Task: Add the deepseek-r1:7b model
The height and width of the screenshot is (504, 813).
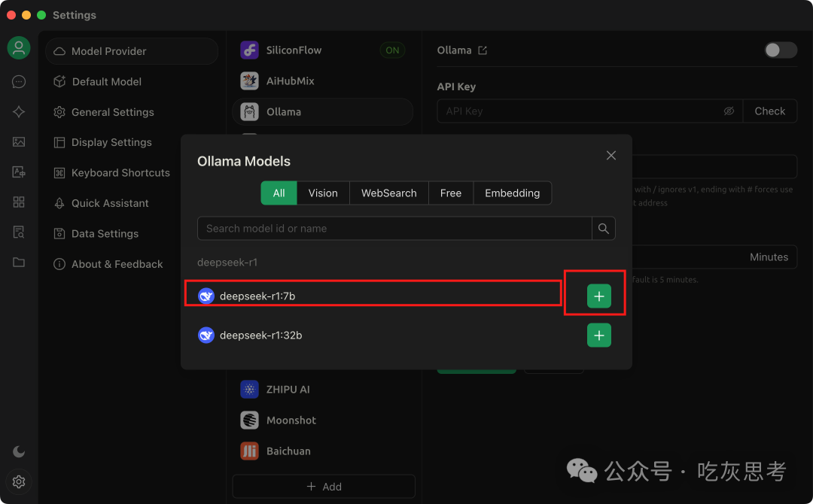Action: tap(599, 296)
